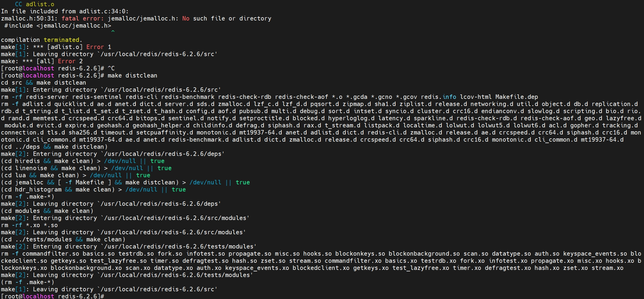Click 'Leaving directory' line for tests/modules
The width and height of the screenshot is (644, 299).
coord(127,275)
